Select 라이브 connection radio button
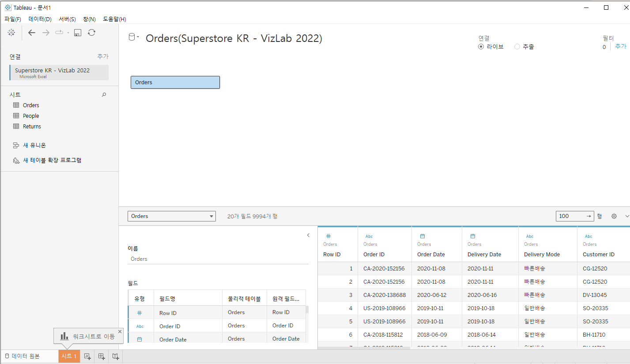The height and width of the screenshot is (364, 630). click(481, 47)
